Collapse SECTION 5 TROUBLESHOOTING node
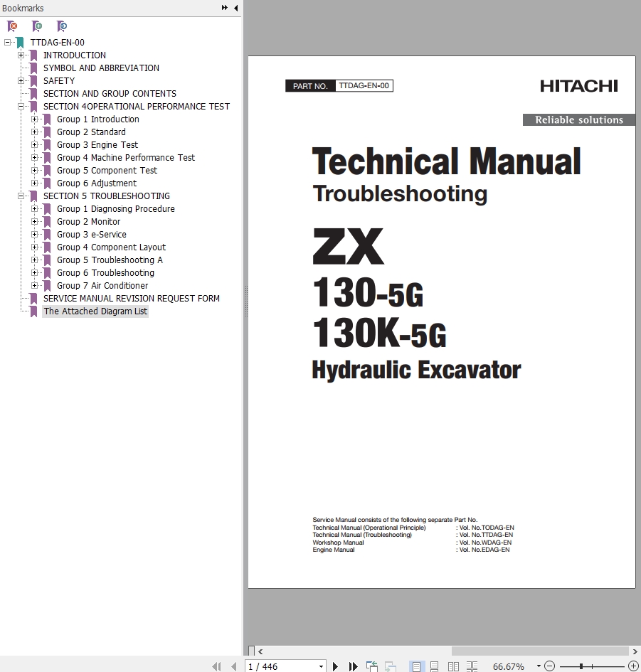Image resolution: width=641 pixels, height=672 pixels. (x=21, y=196)
